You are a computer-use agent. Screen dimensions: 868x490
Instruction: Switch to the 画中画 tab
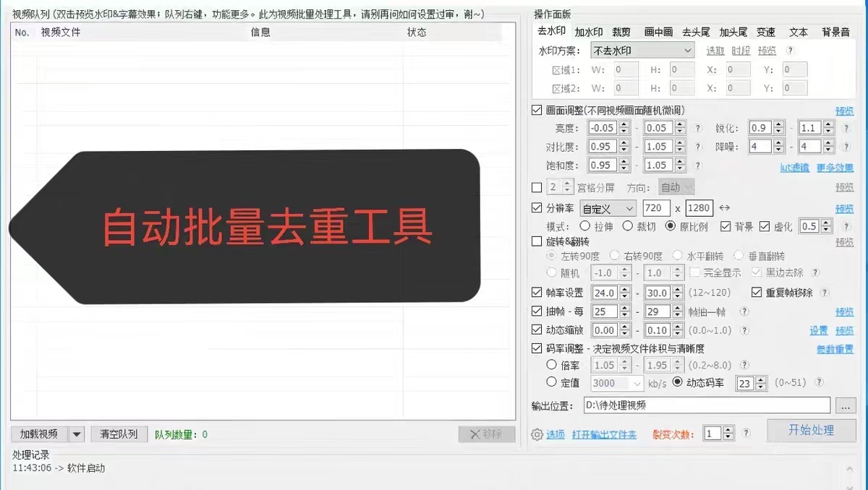click(x=658, y=32)
